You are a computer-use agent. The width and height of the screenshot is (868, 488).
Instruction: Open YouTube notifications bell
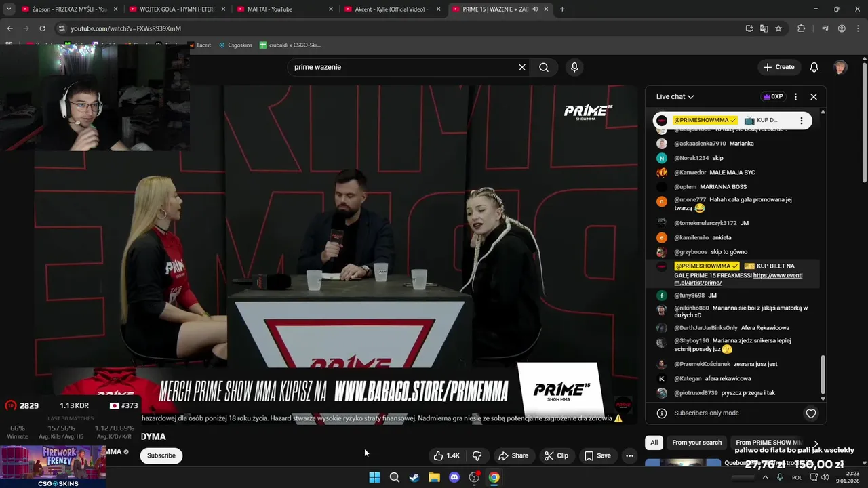point(814,67)
